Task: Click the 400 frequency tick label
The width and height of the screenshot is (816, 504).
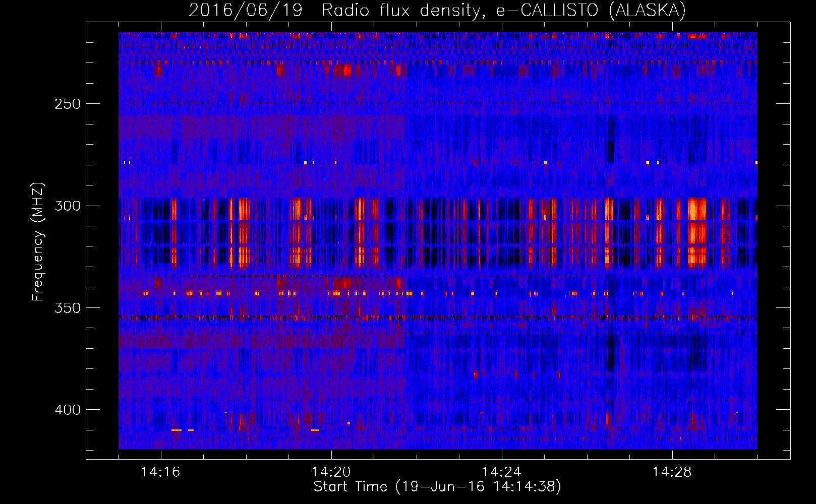Action: (x=67, y=410)
